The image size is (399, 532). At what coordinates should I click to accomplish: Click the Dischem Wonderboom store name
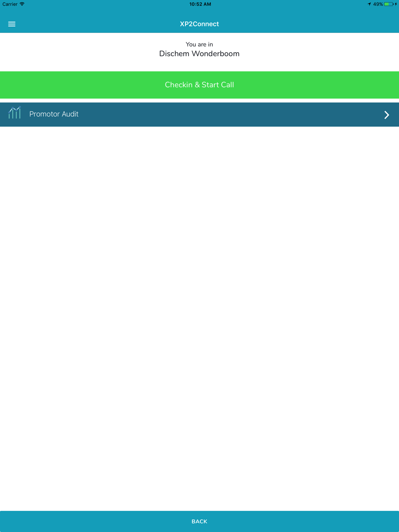pyautogui.click(x=199, y=54)
